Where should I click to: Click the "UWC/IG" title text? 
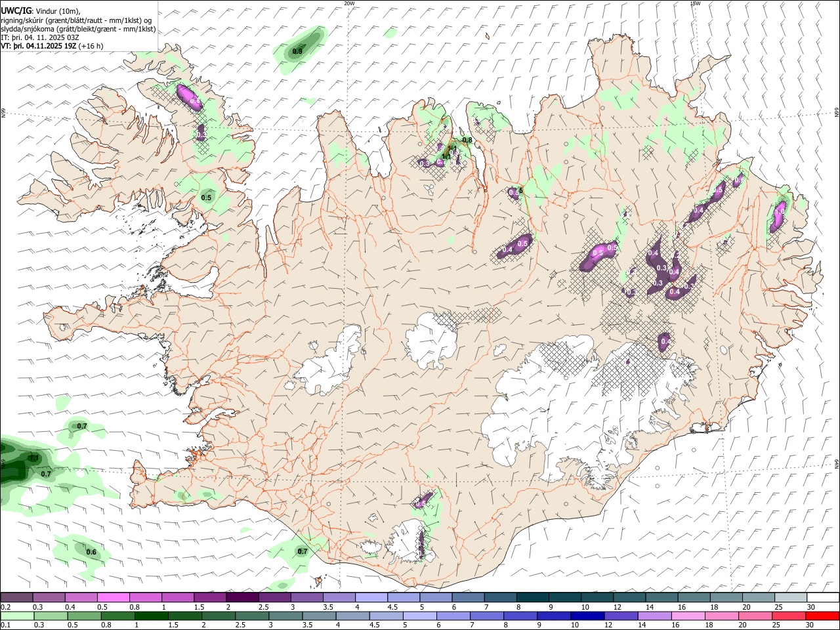point(15,11)
